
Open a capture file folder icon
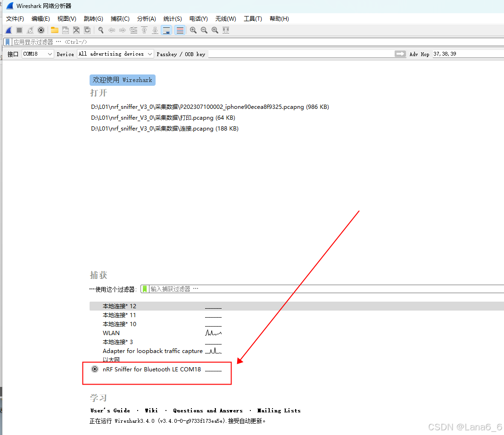55,30
